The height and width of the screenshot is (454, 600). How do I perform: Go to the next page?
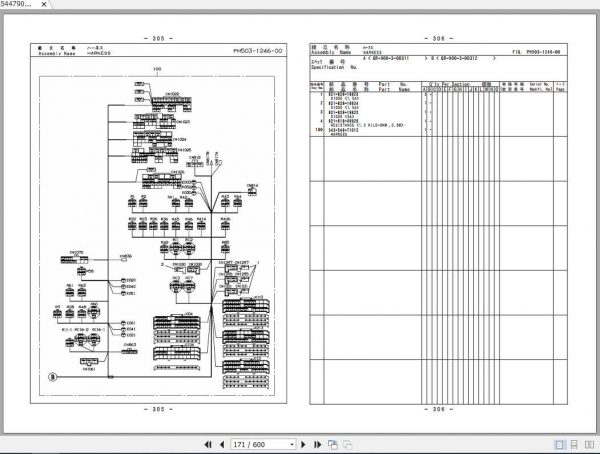303,444
